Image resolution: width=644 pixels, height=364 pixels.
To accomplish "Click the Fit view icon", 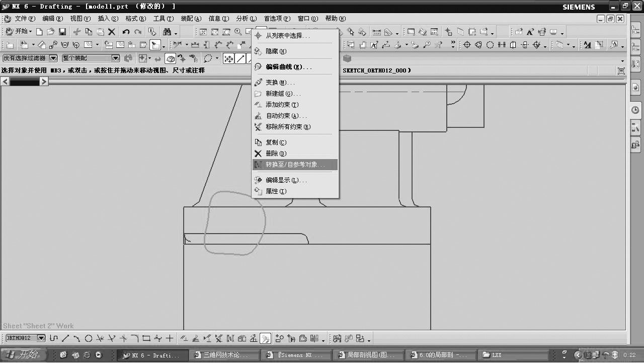I will click(203, 32).
